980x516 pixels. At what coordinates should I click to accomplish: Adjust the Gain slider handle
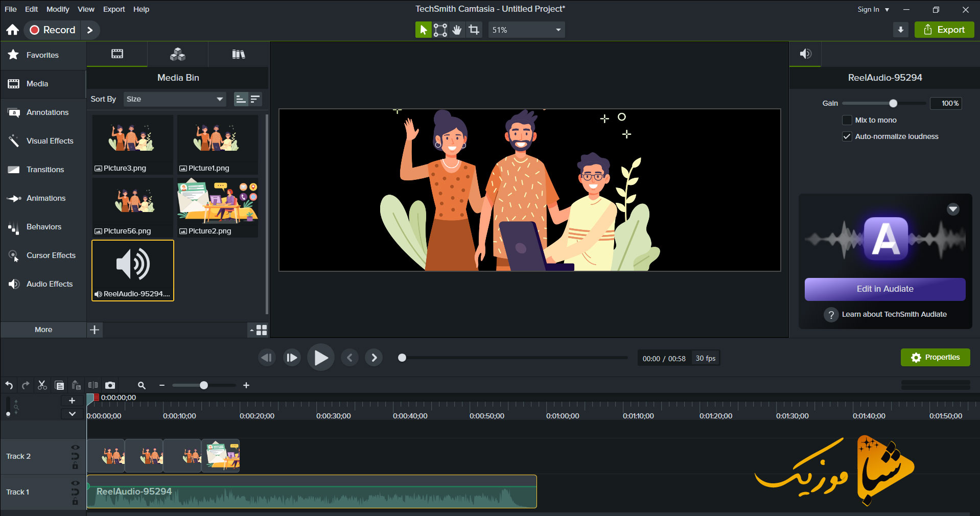point(893,103)
